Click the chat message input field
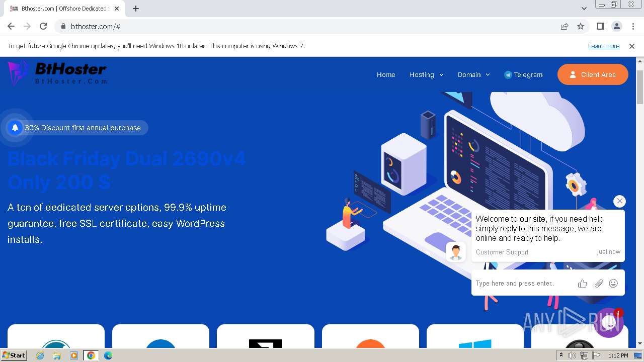The width and height of the screenshot is (644, 362). 523,284
